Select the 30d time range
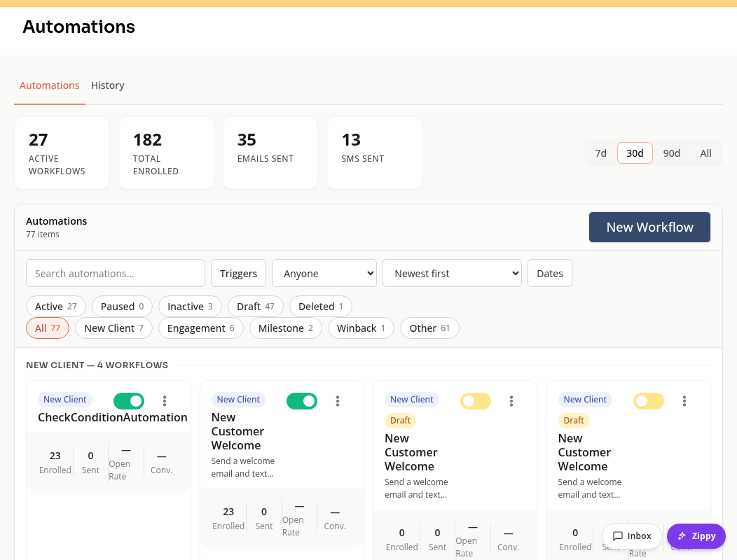Image resolution: width=737 pixels, height=560 pixels. point(635,153)
